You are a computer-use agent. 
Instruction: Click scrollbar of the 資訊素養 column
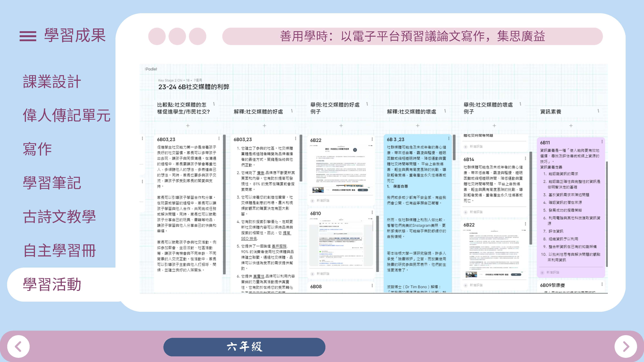(607, 214)
